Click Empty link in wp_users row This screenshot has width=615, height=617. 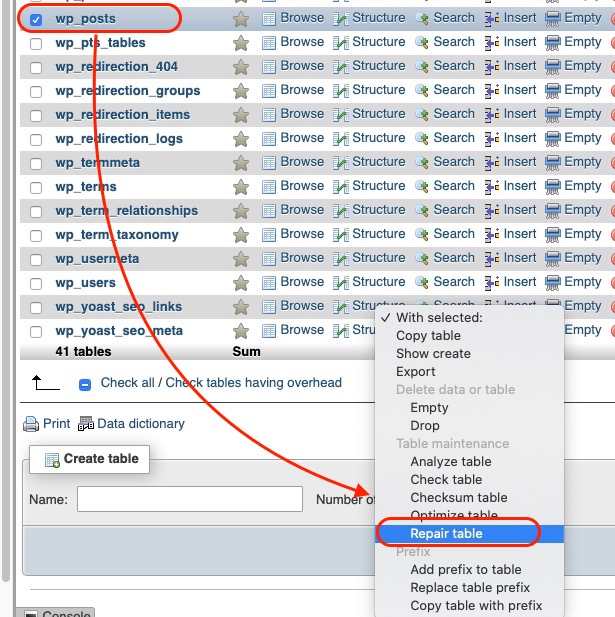(583, 282)
